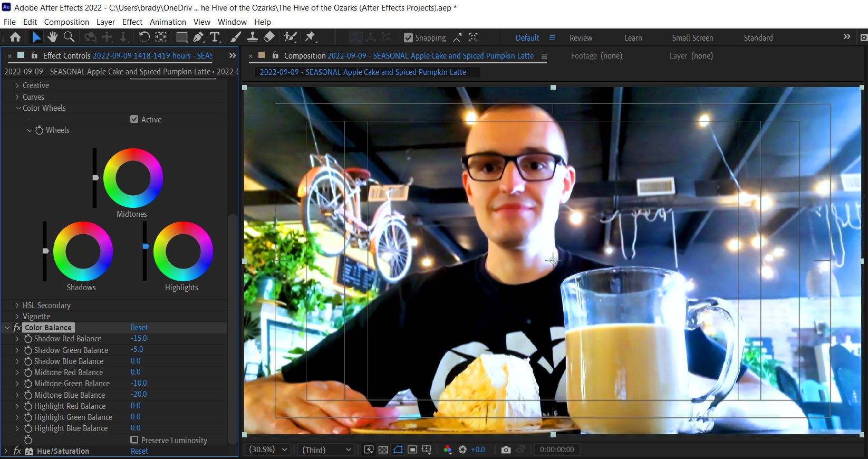Open the grid and guide options icon
The width and height of the screenshot is (868, 459).
coord(427,450)
